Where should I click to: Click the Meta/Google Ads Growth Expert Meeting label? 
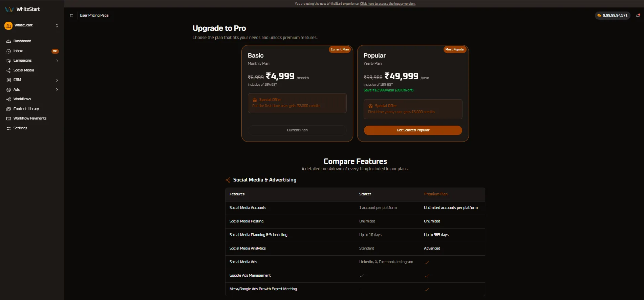[263, 289]
